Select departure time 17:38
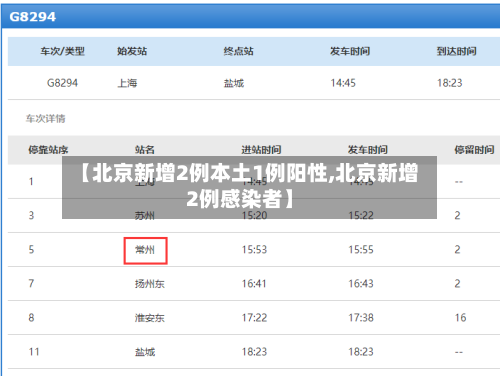Viewport: 500px width, 376px height. (361, 317)
